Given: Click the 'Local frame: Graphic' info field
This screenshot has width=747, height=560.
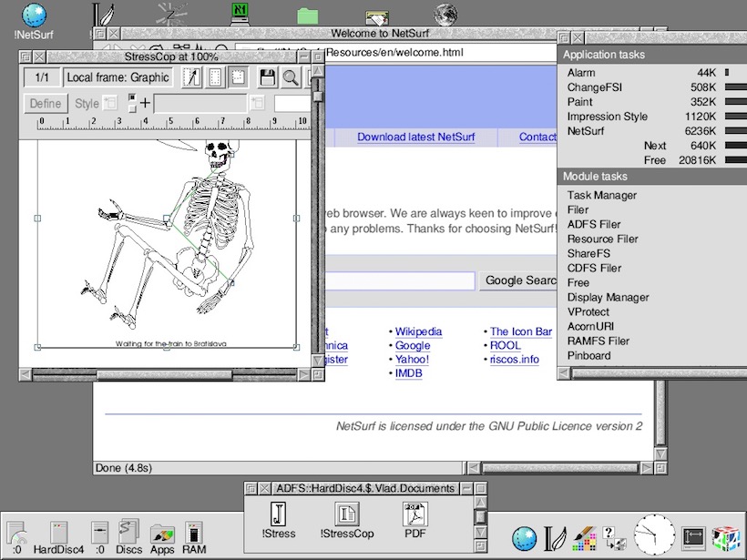Looking at the screenshot, I should pyautogui.click(x=118, y=77).
